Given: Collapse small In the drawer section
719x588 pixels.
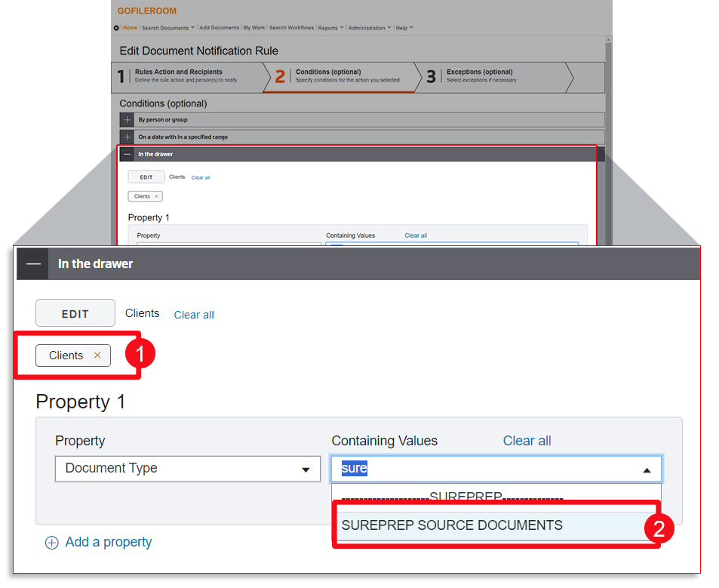Looking at the screenshot, I should point(127,154).
